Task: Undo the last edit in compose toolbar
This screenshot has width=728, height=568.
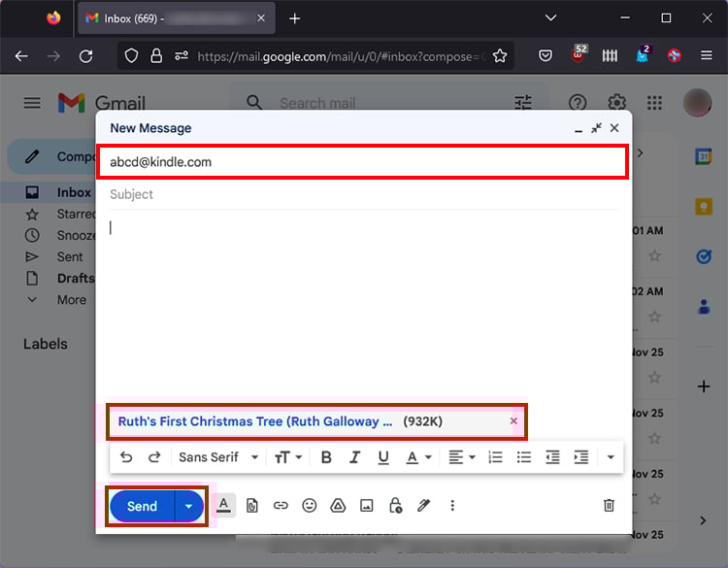Action: (126, 457)
